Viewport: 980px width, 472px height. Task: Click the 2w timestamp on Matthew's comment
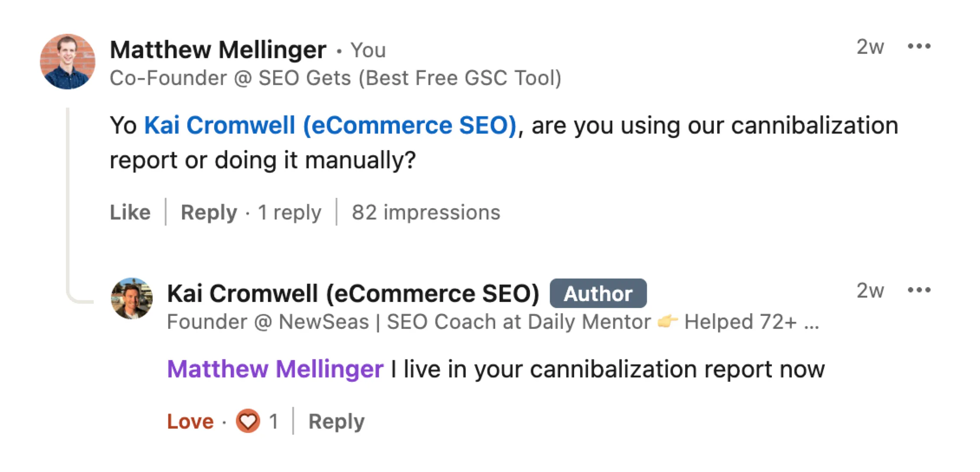870,46
